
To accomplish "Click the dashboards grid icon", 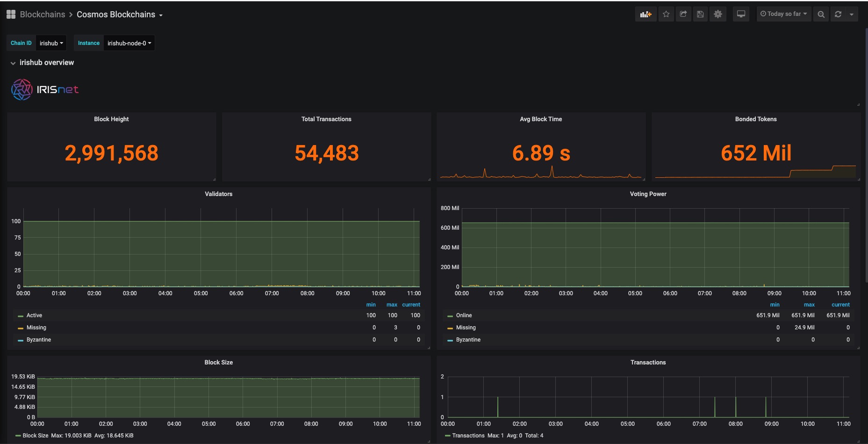I will [x=11, y=15].
